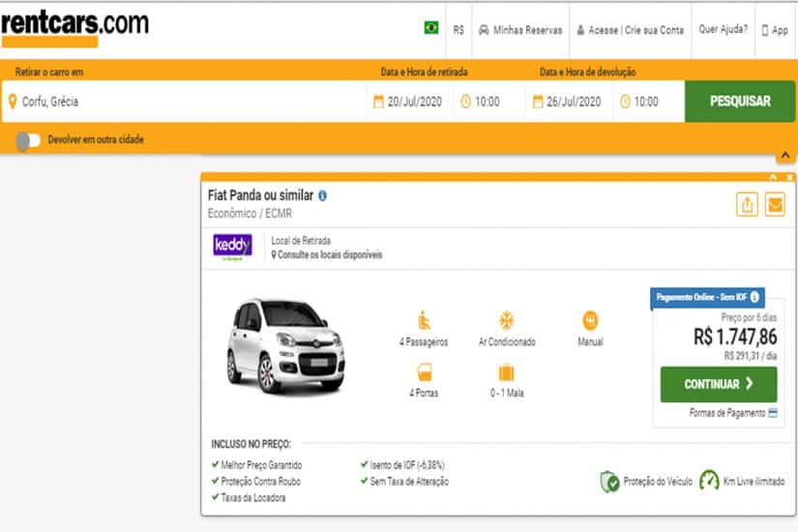Click Sem Taxa de Alteração item
The height and width of the screenshot is (532, 798).
pos(404,481)
